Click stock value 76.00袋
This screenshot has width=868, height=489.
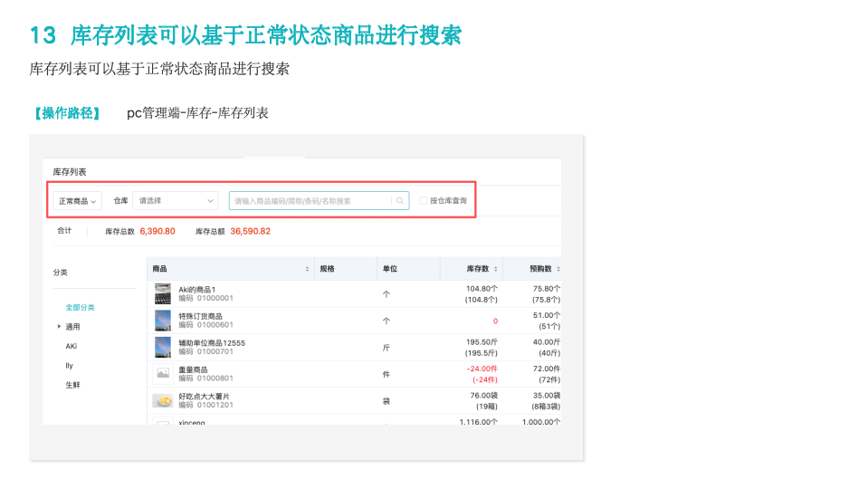pos(484,396)
